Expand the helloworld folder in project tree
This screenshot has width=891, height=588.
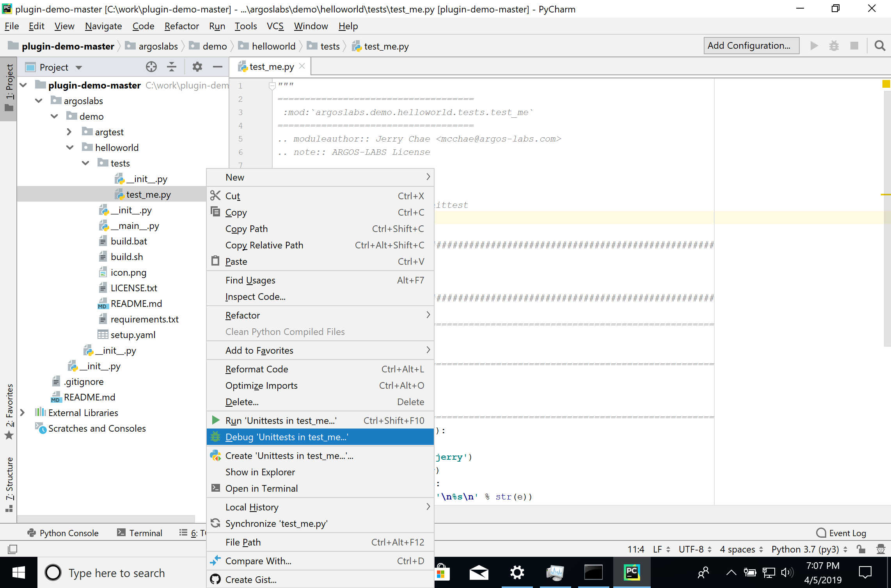(71, 148)
